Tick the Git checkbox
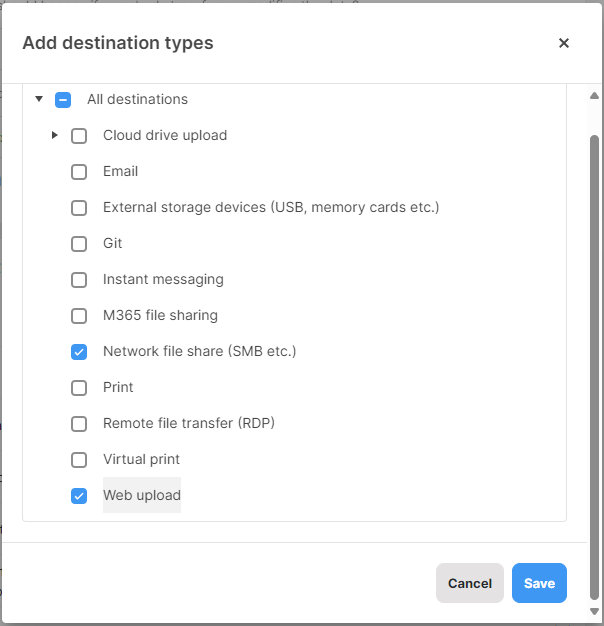This screenshot has height=626, width=604. coord(79,244)
